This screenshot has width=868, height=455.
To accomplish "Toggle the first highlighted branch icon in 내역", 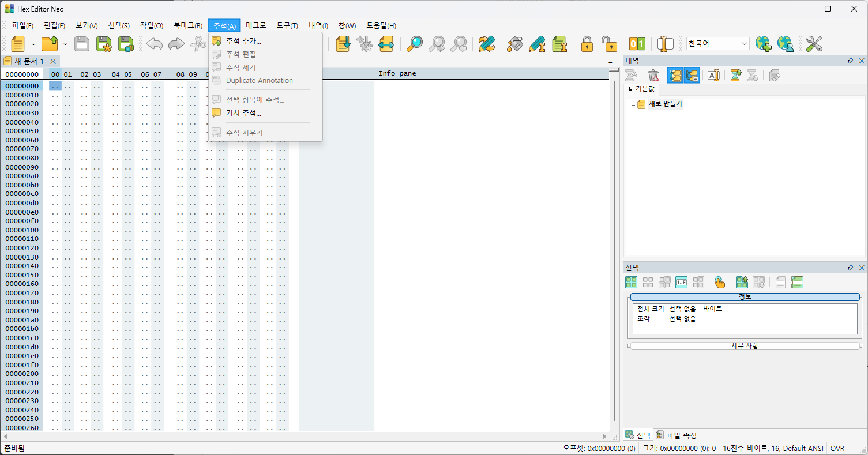I will tap(675, 75).
